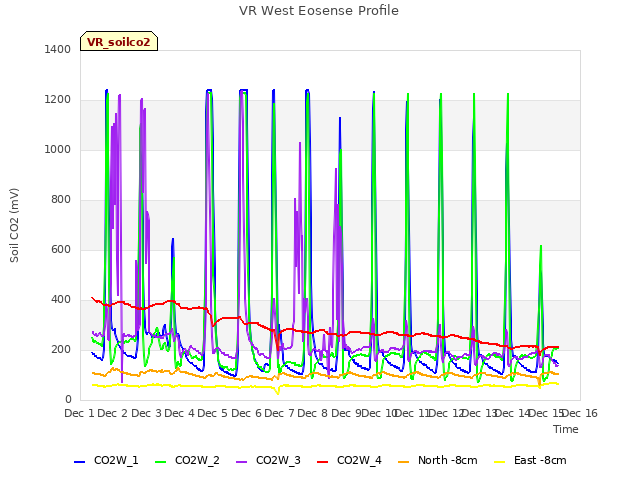
Task: Click the 800 y-axis tick label
Action: pos(61,200)
